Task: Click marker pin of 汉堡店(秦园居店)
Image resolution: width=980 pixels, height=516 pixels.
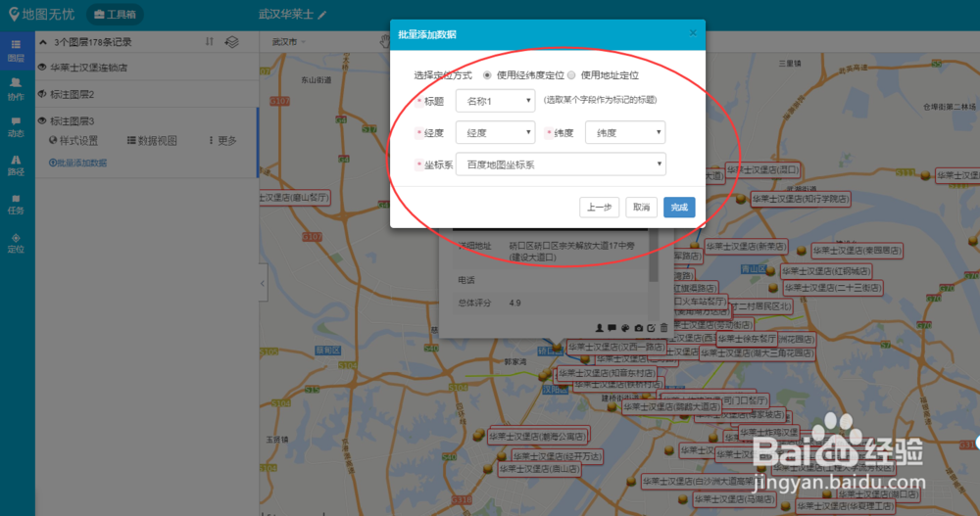Action: pos(802,251)
